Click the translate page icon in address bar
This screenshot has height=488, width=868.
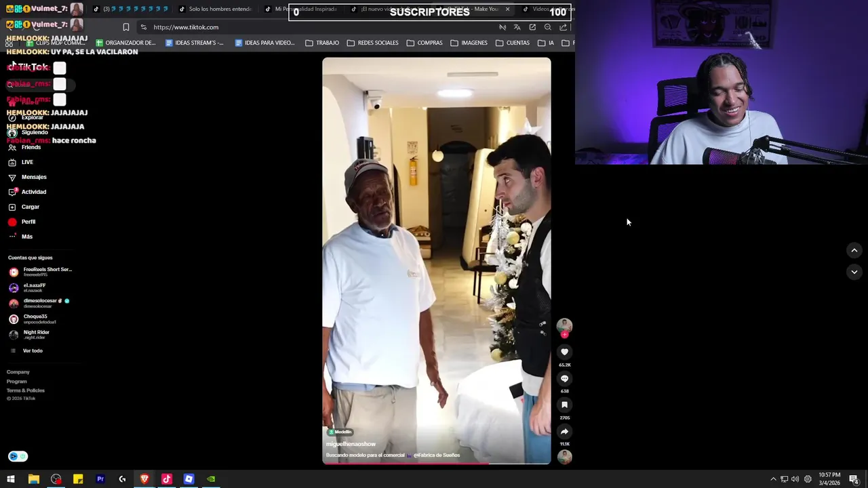point(517,27)
